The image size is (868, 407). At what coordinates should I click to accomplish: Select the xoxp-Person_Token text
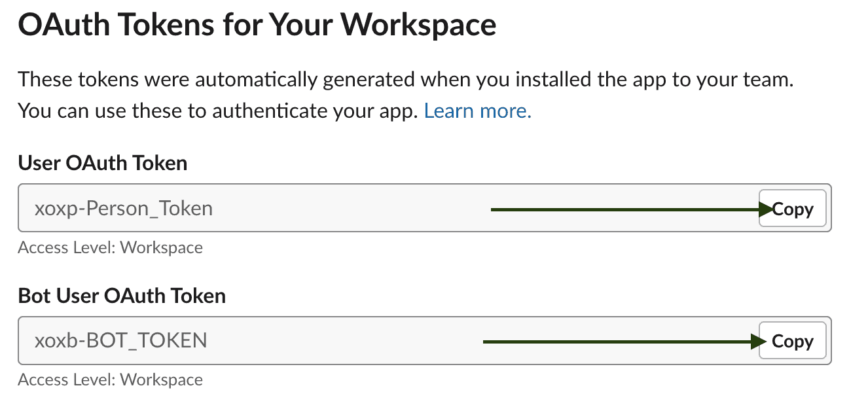pos(124,209)
